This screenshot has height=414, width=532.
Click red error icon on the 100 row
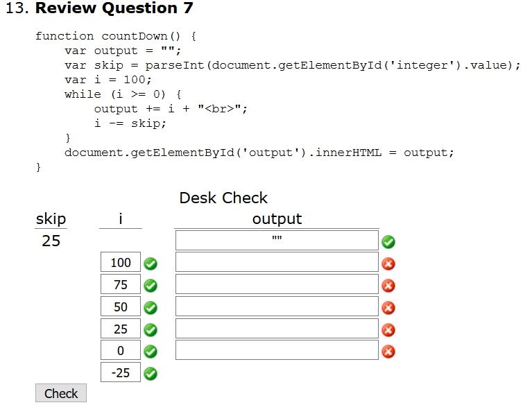[x=388, y=264]
